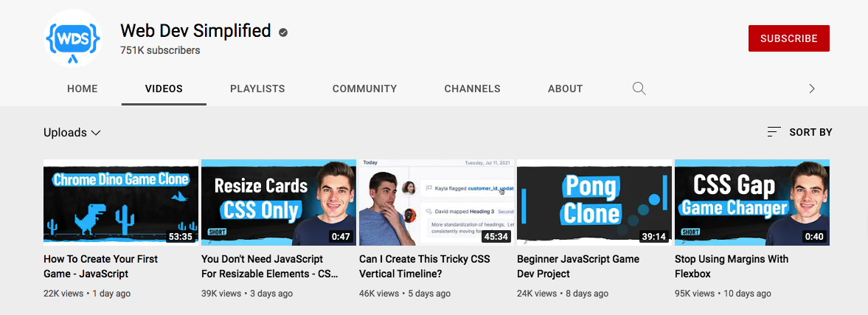Click '46K views • 5 days ago' text
The height and width of the screenshot is (315, 868).
tap(405, 294)
